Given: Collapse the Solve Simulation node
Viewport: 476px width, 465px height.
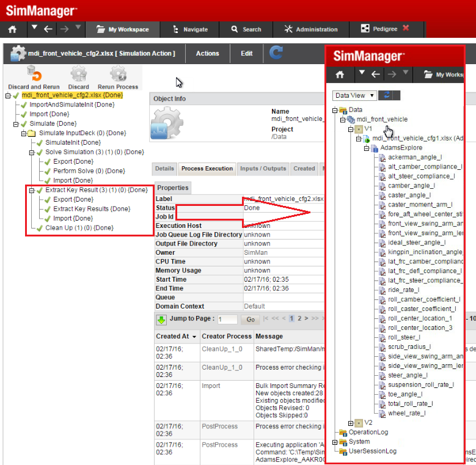Looking at the screenshot, I should [32, 152].
